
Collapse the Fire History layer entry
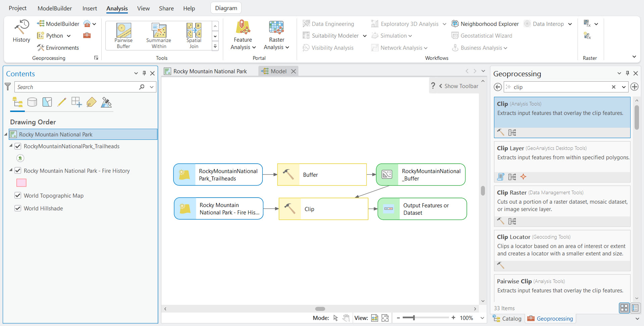10,170
